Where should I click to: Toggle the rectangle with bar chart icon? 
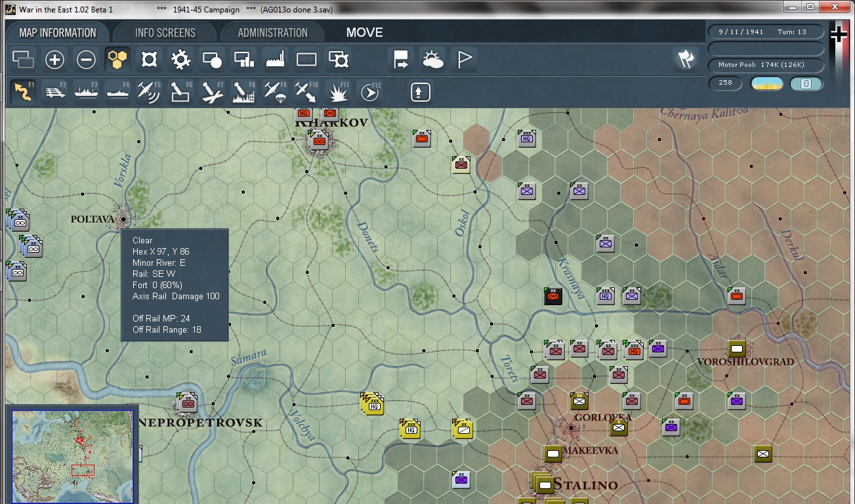click(243, 60)
